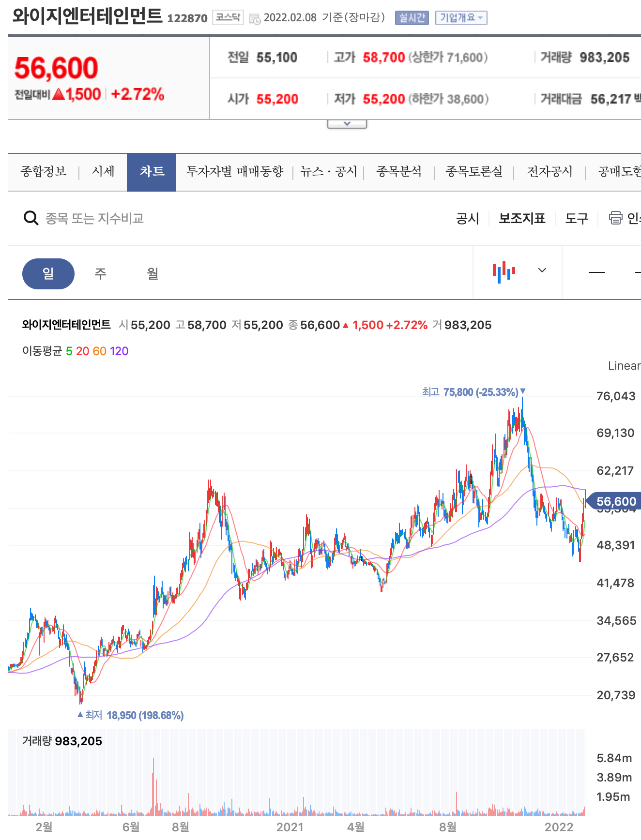Open the 종목토론실 tab
Viewport: 641px width, 840px height.
point(474,172)
